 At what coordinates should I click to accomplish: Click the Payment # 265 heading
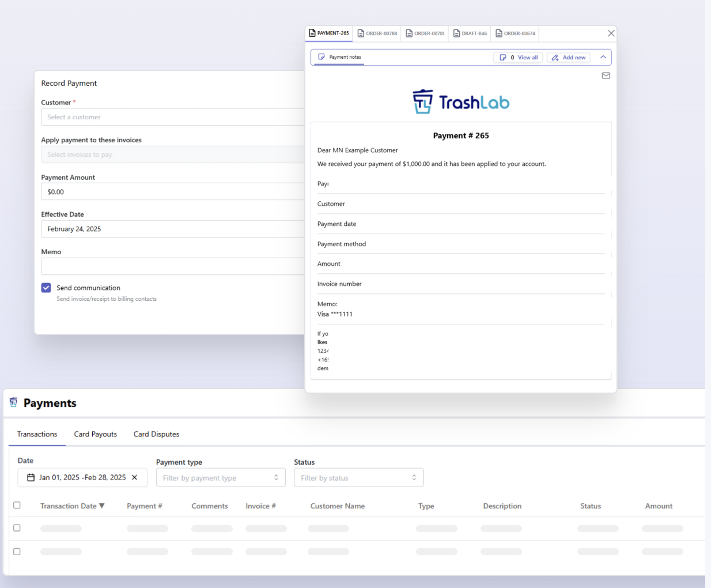[461, 135]
